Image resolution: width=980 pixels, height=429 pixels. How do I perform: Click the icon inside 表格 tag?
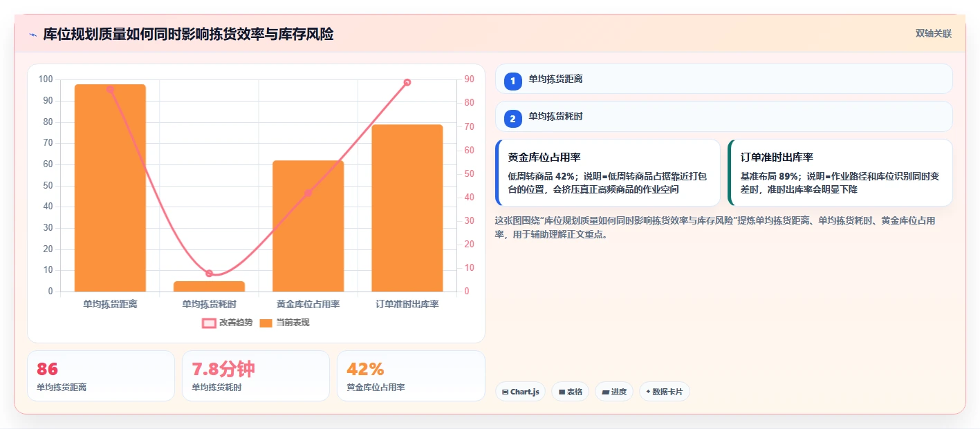click(x=562, y=392)
